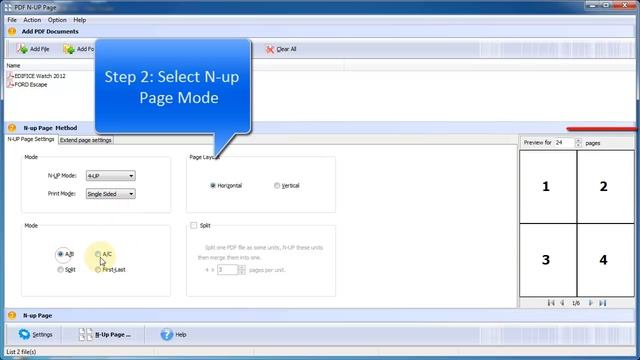Screen dimensions: 640x360
Task: Click the Add File button label
Action: (40, 49)
